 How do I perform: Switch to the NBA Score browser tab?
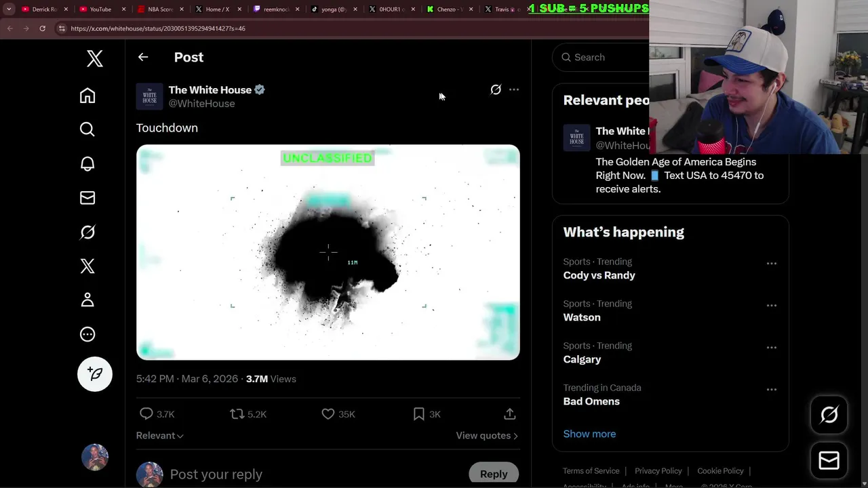[x=160, y=9]
